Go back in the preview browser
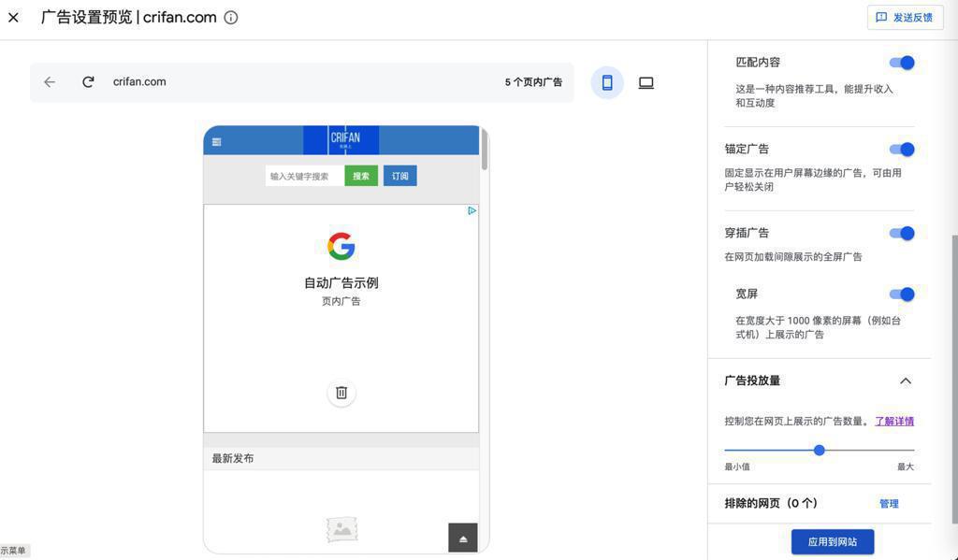 50,82
